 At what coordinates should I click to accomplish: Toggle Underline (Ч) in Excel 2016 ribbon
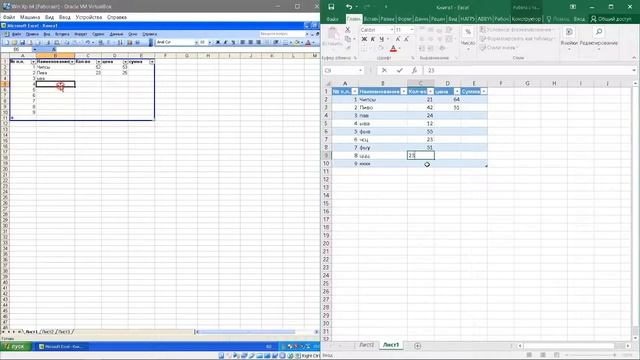pos(382,39)
